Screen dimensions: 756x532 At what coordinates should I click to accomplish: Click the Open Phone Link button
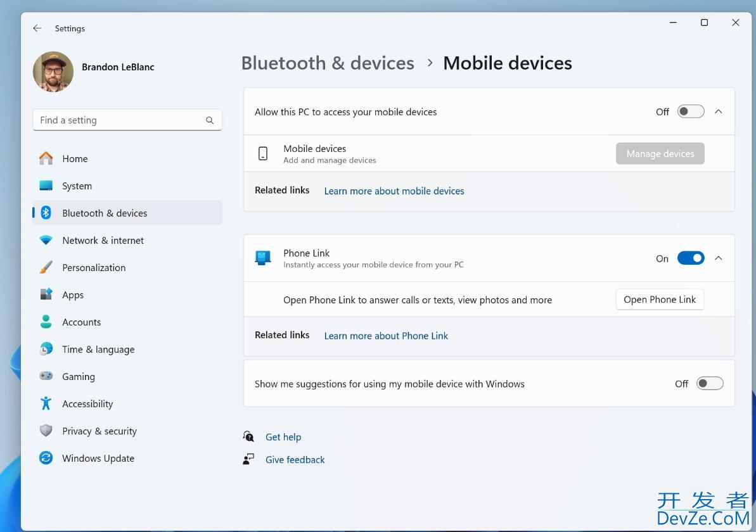pyautogui.click(x=660, y=299)
